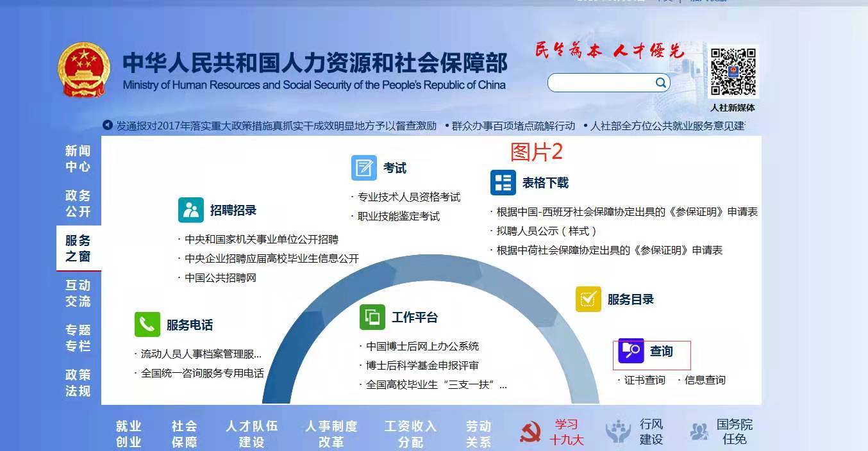Click the 工作平台 heading

[415, 317]
